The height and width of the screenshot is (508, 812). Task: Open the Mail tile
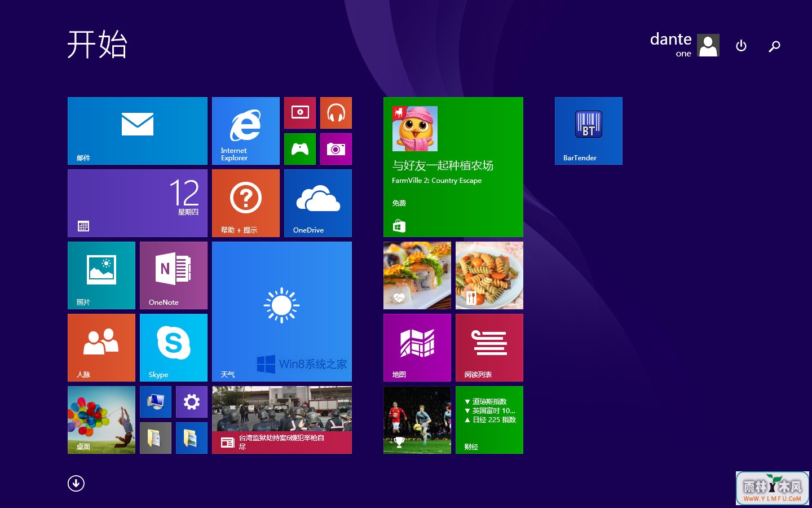pos(138,131)
